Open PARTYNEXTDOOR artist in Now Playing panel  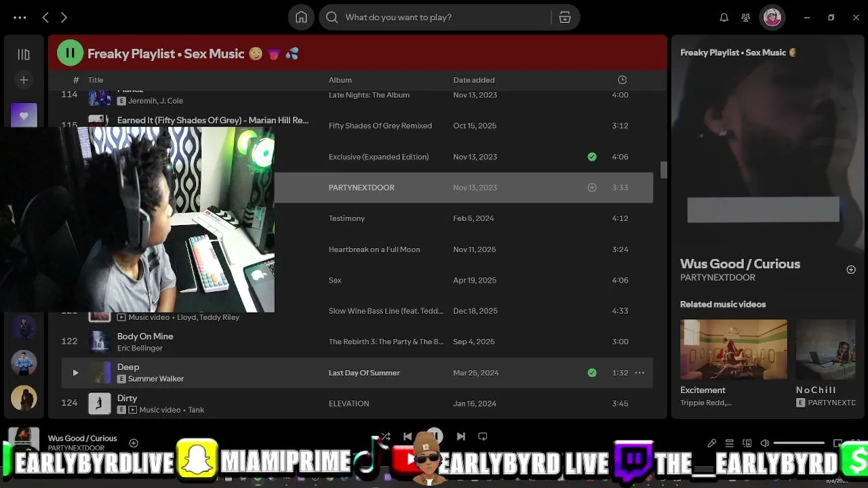[717, 277]
